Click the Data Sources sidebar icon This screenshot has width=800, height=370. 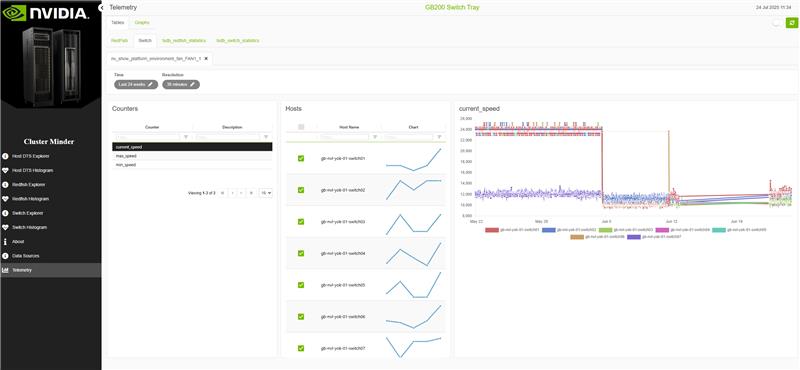[x=5, y=256]
